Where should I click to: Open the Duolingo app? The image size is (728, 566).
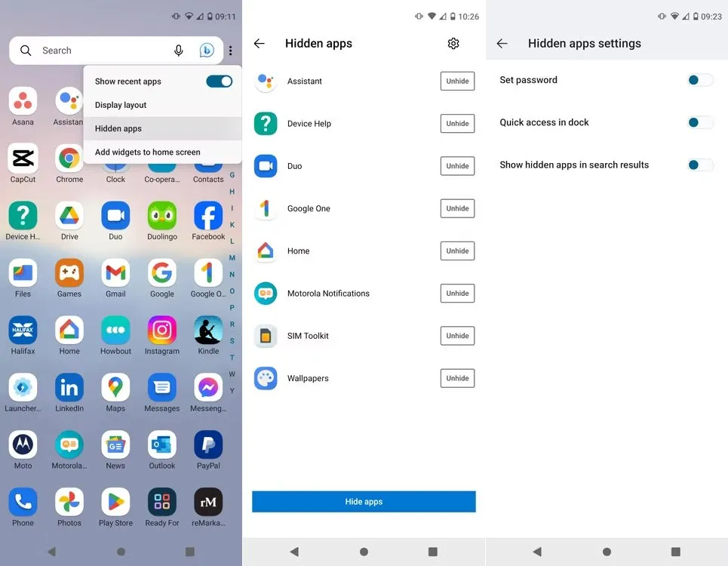click(x=162, y=217)
